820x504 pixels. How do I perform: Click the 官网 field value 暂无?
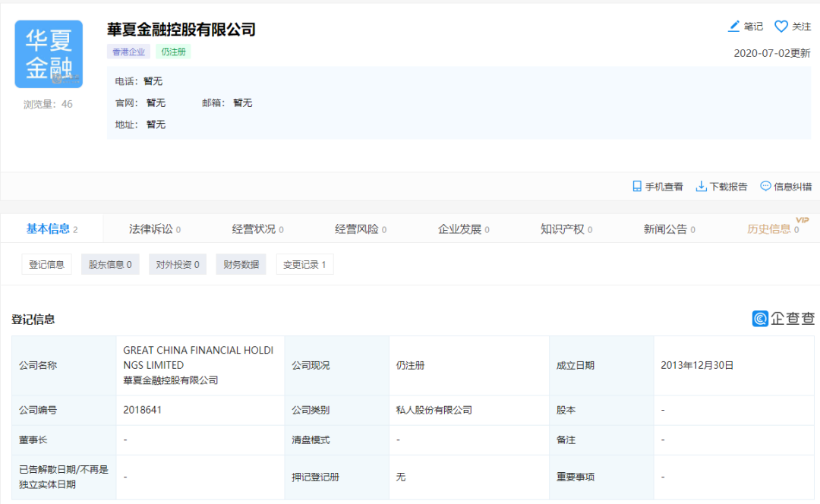156,103
